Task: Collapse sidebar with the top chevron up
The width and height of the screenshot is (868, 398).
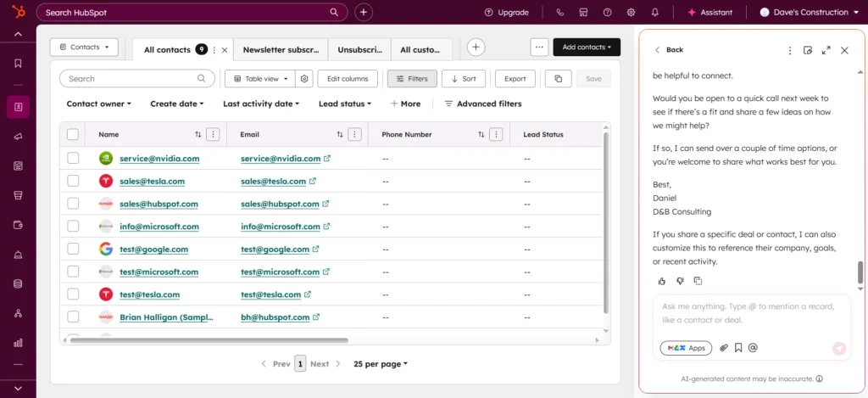Action: click(18, 34)
